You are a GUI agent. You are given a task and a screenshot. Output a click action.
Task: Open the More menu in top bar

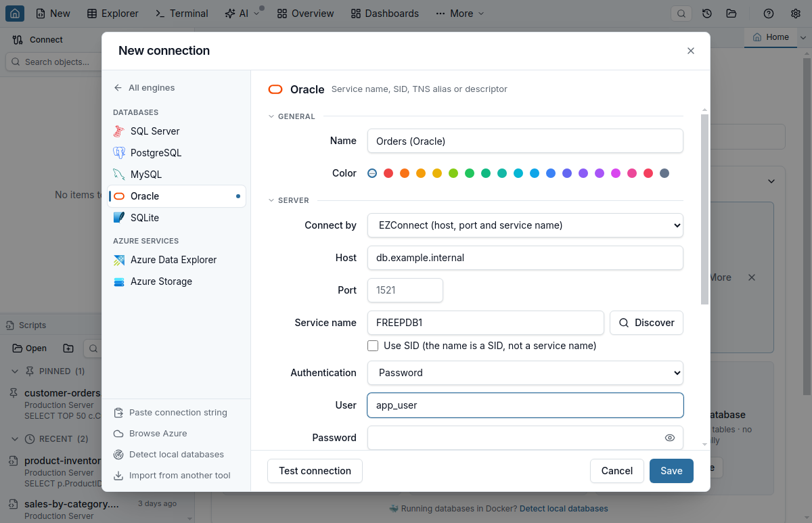[x=460, y=14]
